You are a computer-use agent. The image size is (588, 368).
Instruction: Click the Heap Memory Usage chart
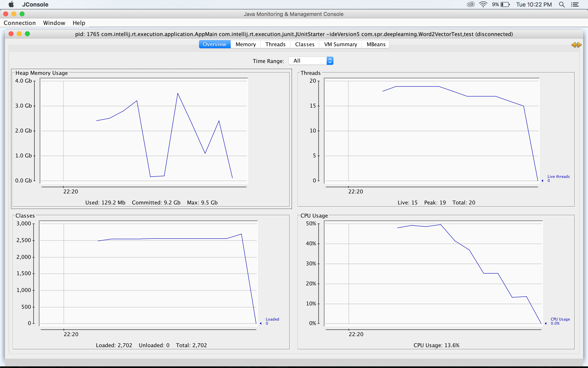click(x=144, y=131)
